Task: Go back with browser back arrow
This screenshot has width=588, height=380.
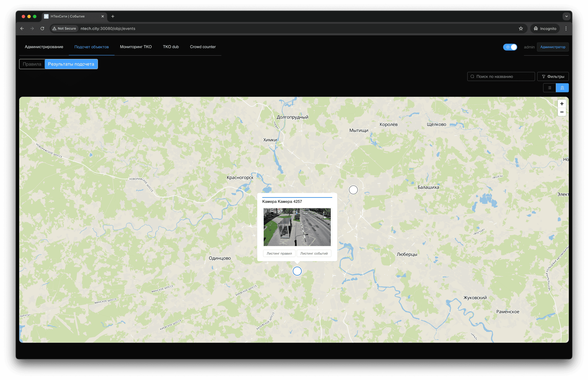Action: click(22, 28)
